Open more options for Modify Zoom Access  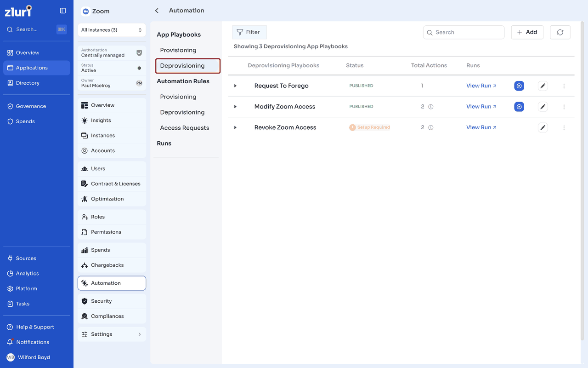click(x=564, y=107)
